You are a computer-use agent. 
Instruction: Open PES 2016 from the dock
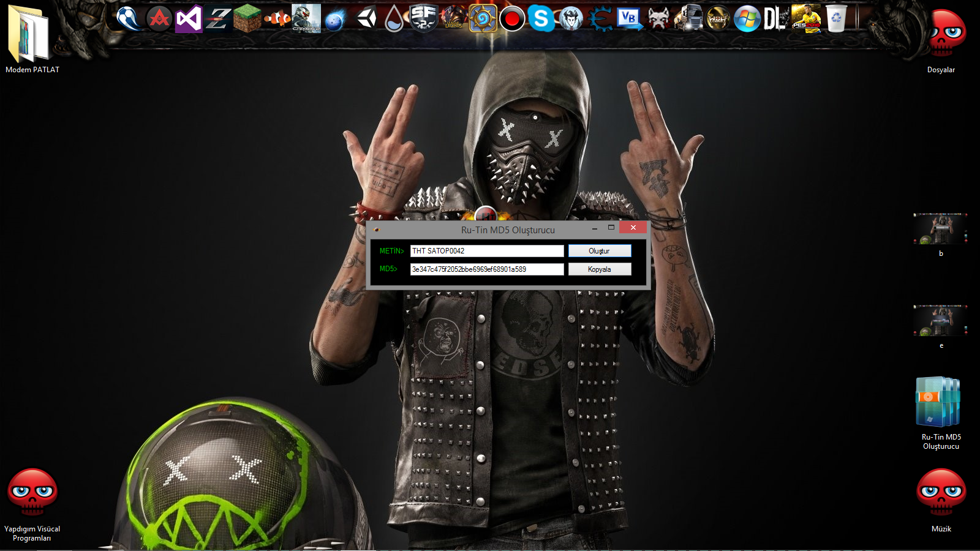(806, 19)
